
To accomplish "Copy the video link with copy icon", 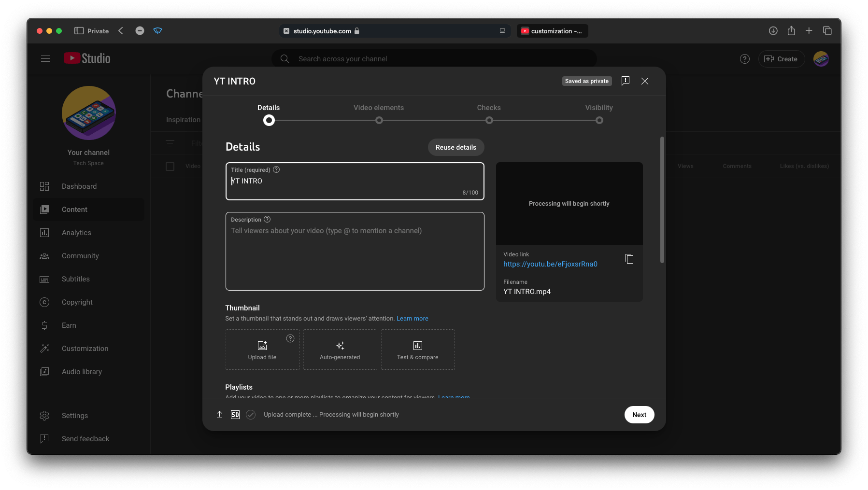I will pos(629,259).
